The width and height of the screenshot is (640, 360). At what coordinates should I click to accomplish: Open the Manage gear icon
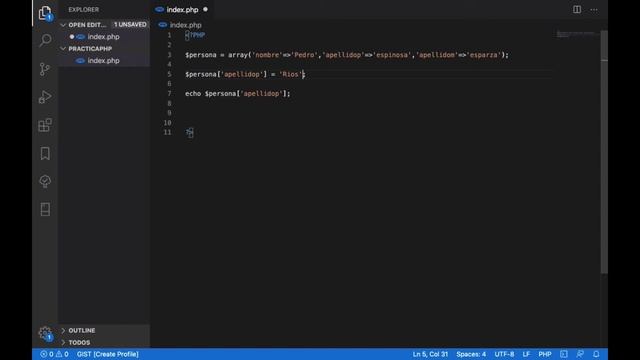tap(45, 333)
